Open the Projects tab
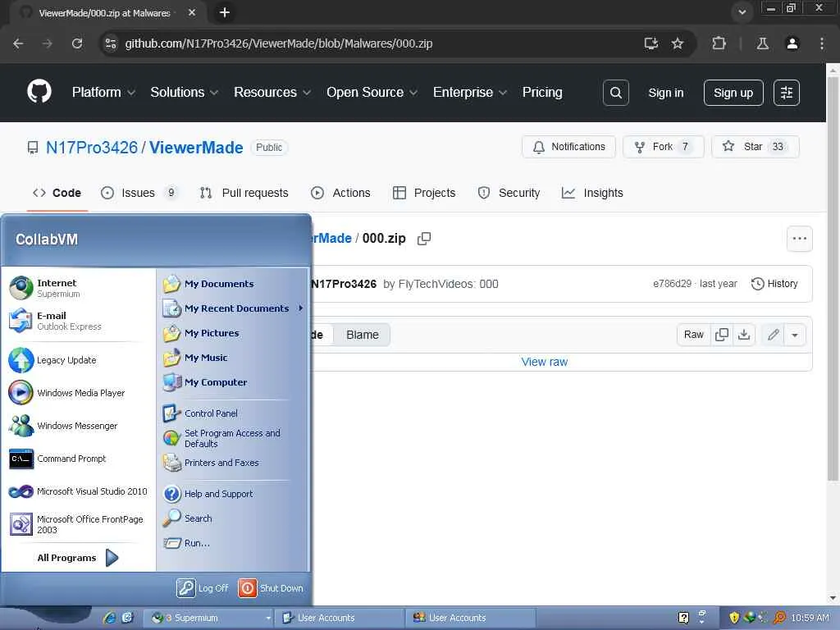Viewport: 840px width, 630px height. [424, 193]
